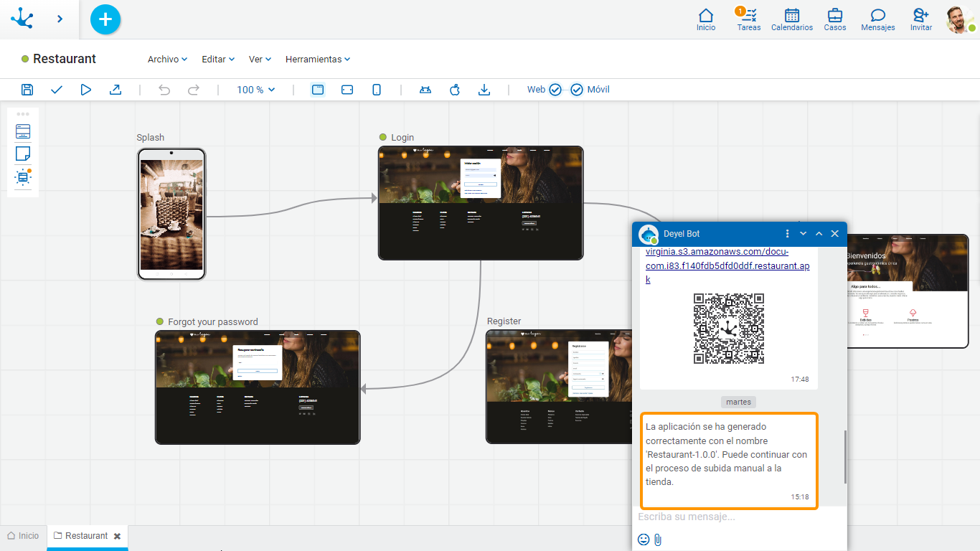
Task: Click the attach file paperclip icon
Action: click(658, 540)
